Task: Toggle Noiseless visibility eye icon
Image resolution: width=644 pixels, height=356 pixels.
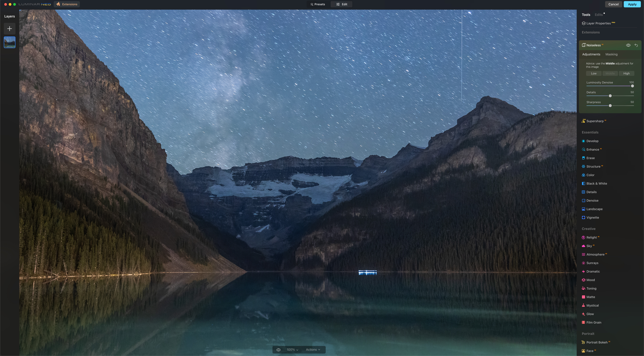Action: click(628, 45)
